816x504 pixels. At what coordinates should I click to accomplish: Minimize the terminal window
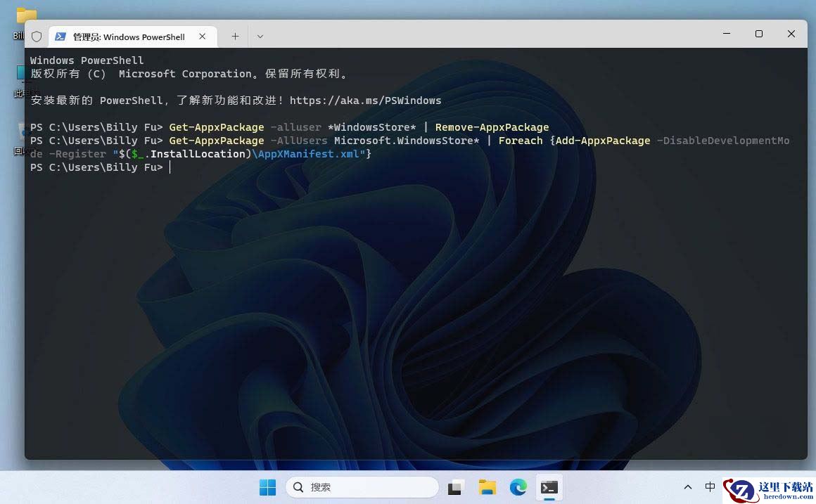pos(727,34)
